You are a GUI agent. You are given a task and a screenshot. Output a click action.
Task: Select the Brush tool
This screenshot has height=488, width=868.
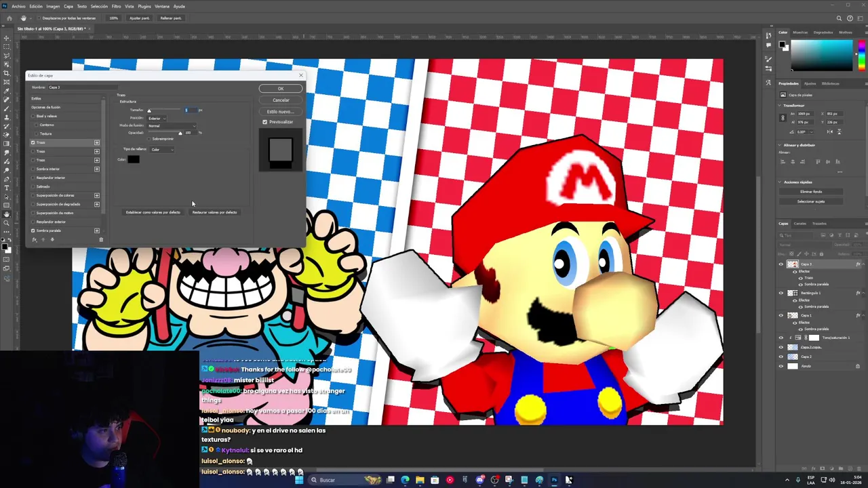click(x=6, y=108)
